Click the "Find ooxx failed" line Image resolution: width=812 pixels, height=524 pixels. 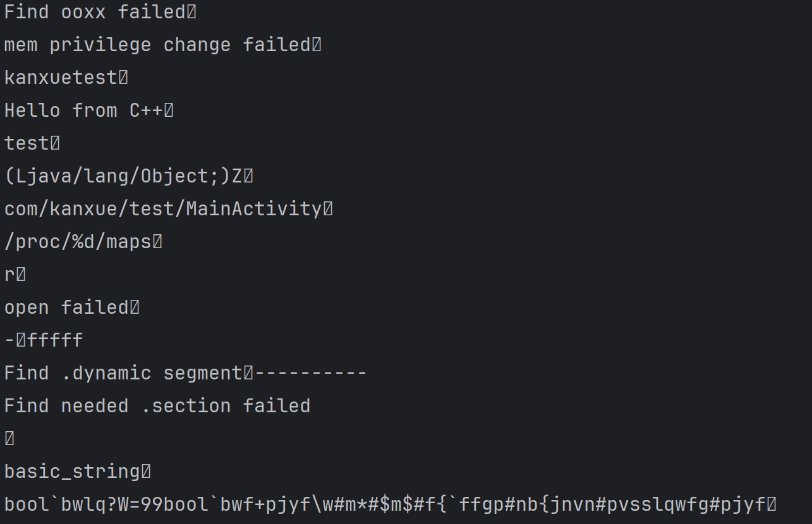pyautogui.click(x=95, y=12)
